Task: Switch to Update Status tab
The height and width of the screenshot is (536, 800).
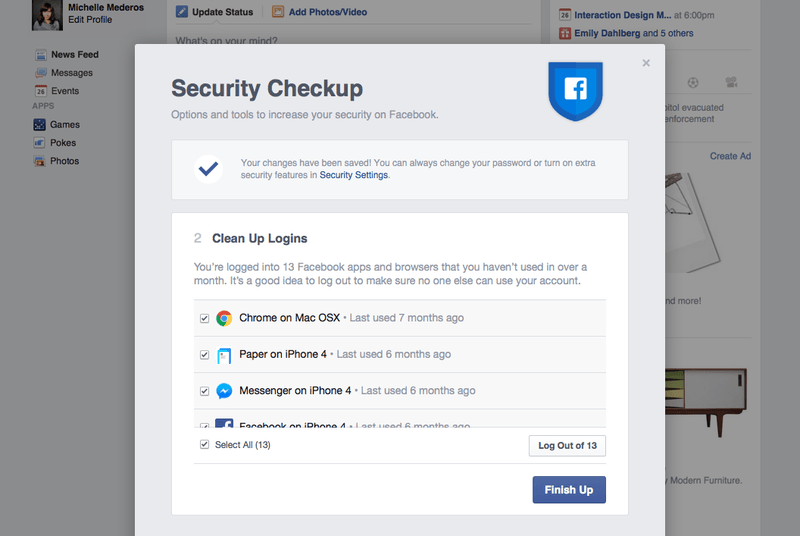Action: pos(214,12)
